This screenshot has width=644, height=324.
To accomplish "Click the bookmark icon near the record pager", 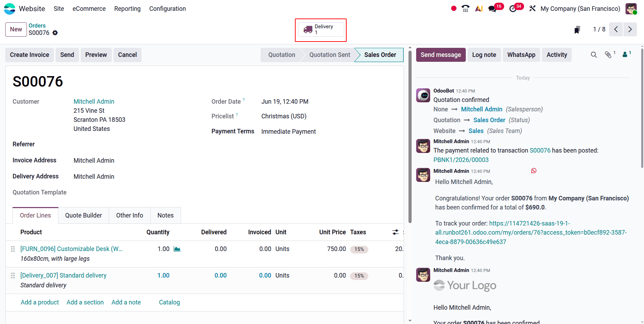I will point(577,30).
